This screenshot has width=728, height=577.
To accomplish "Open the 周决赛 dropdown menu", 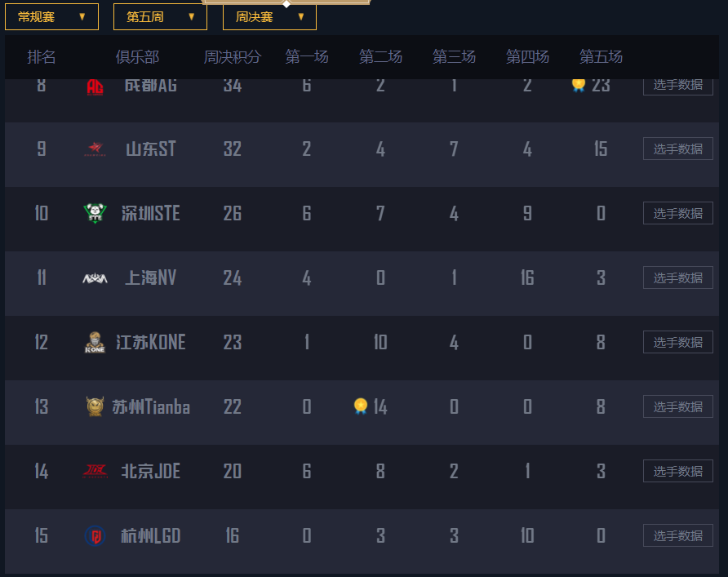I will click(x=270, y=17).
